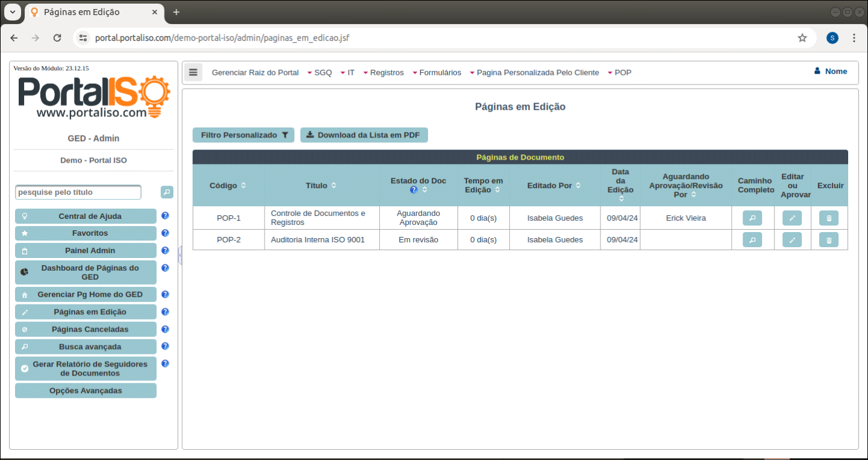Open the Registros menu
868x460 pixels.
pos(383,72)
